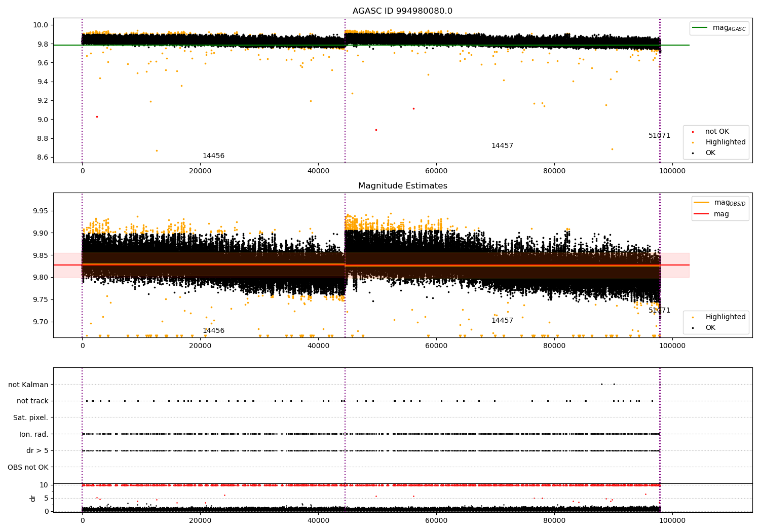Click the '80000' x-axis tick under the bottom plot

tap(554, 520)
